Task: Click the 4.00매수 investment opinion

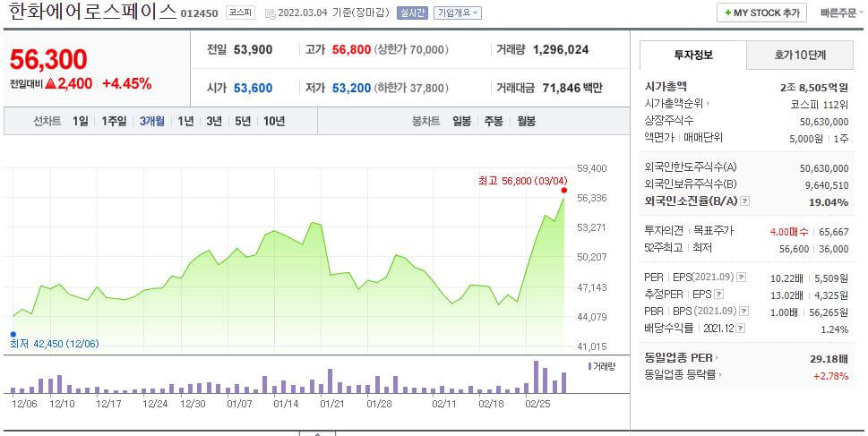Action: (x=789, y=231)
